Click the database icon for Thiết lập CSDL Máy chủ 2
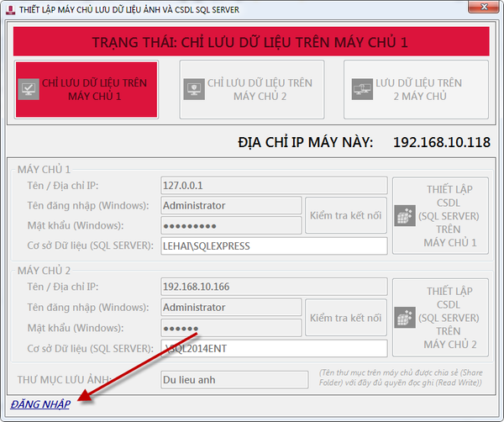 (405, 317)
